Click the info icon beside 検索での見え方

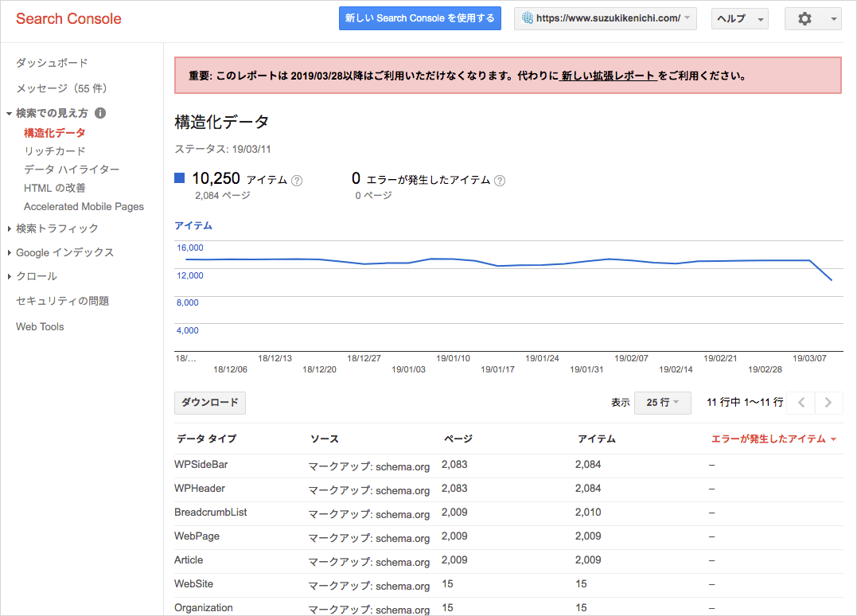(100, 113)
